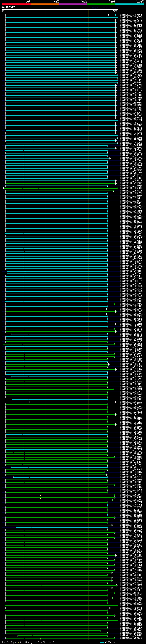This screenshot has height=644, width=146.
Task: Select the query sequence name AV390377
Action: click(x=8, y=8)
